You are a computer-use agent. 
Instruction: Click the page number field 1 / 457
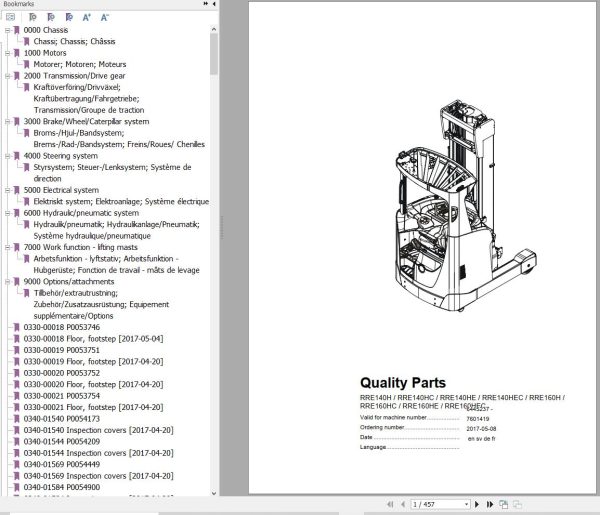(440, 504)
